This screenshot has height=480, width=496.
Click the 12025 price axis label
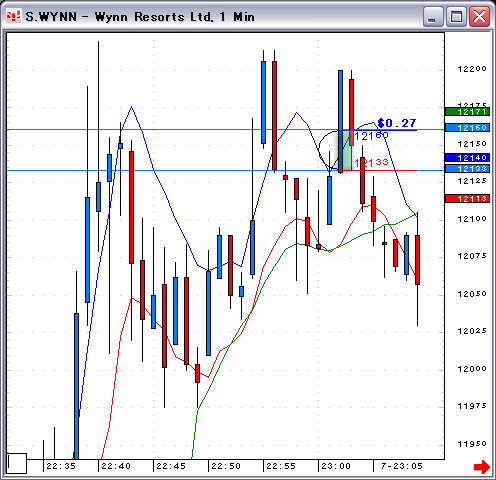pos(472,331)
